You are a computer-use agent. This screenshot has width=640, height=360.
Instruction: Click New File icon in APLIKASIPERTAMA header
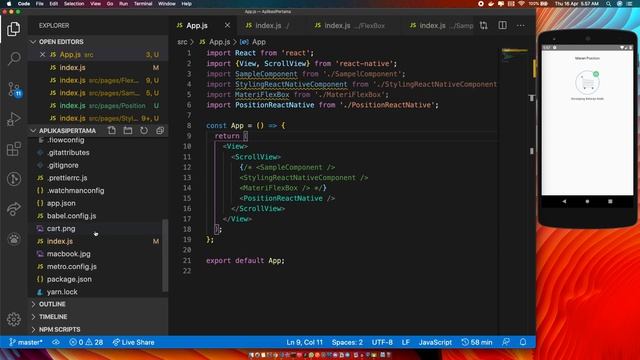tap(112, 131)
